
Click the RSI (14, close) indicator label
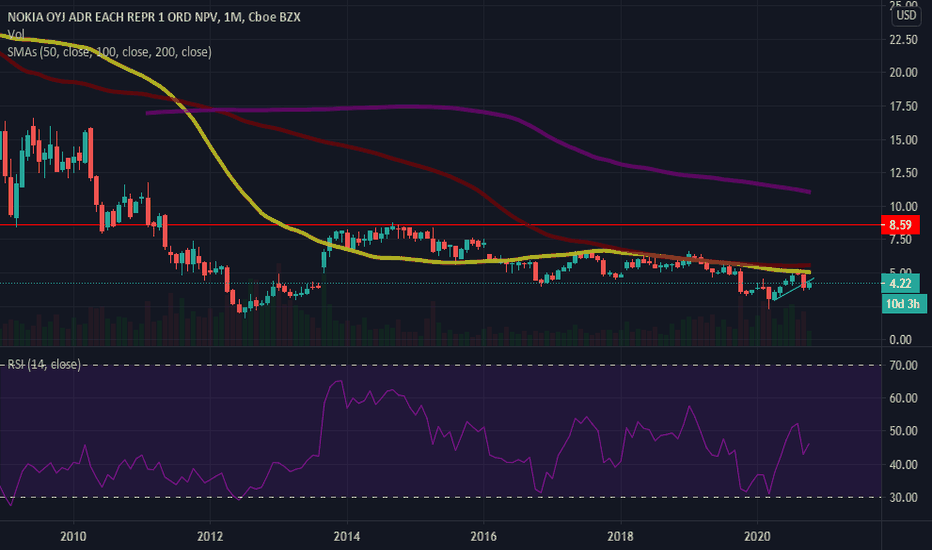pos(44,364)
